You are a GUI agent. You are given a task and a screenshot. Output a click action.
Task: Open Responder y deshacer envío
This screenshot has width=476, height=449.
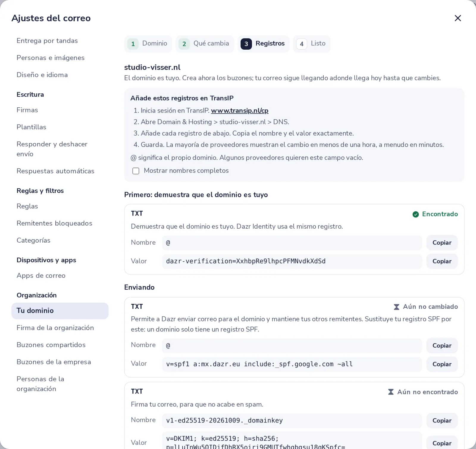pyautogui.click(x=60, y=149)
